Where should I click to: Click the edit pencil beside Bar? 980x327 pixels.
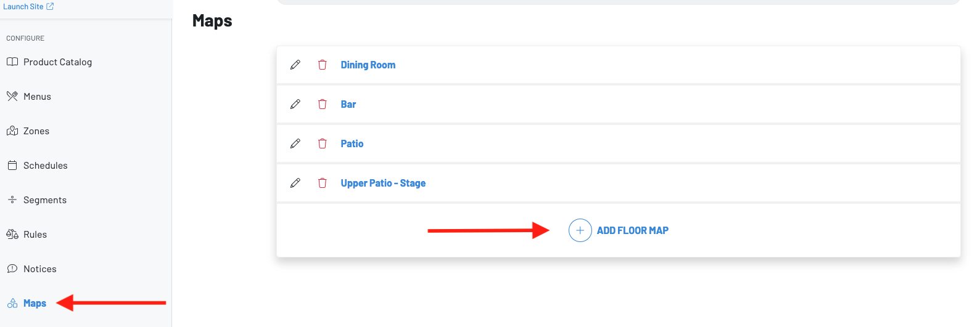coord(295,104)
